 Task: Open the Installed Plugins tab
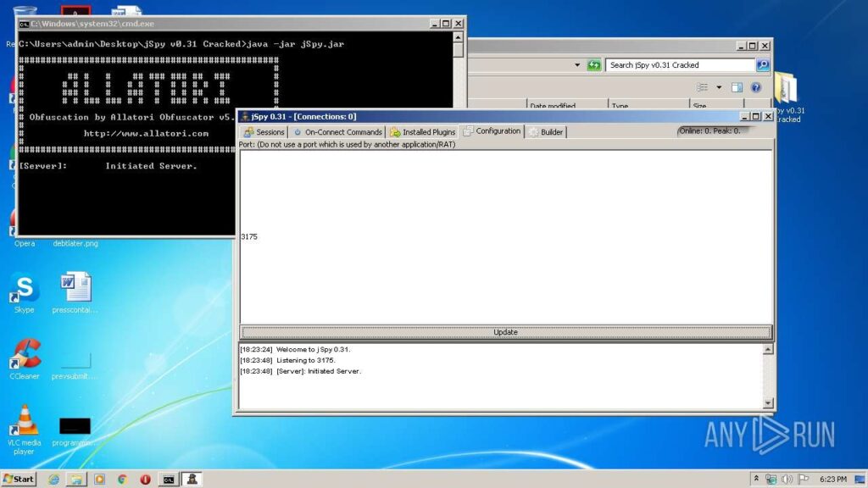[x=422, y=131]
